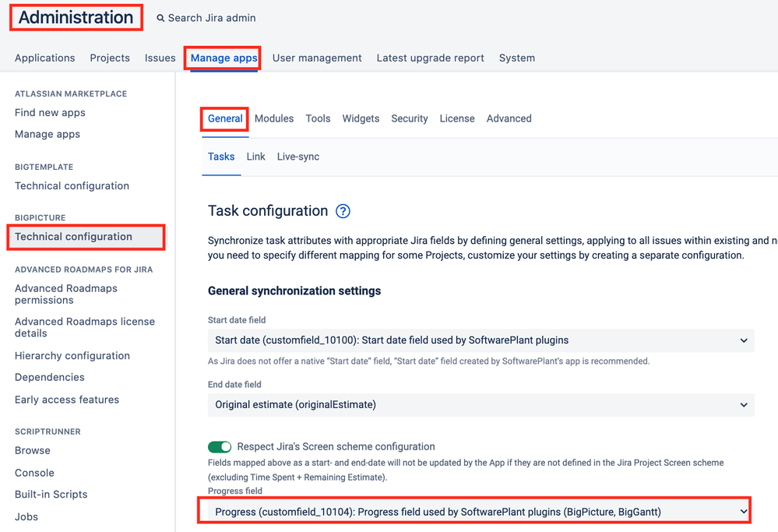Open BigTemplate Technical configuration link

coord(72,185)
